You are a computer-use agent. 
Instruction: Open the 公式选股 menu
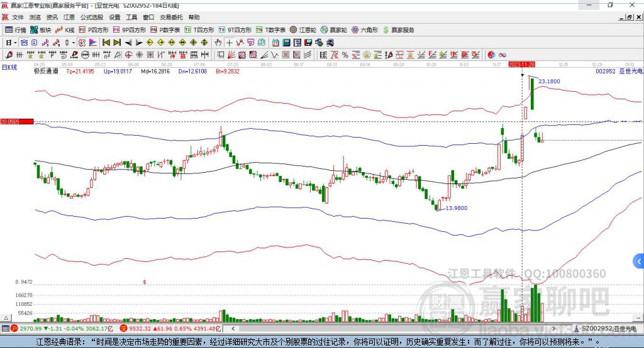coord(92,17)
